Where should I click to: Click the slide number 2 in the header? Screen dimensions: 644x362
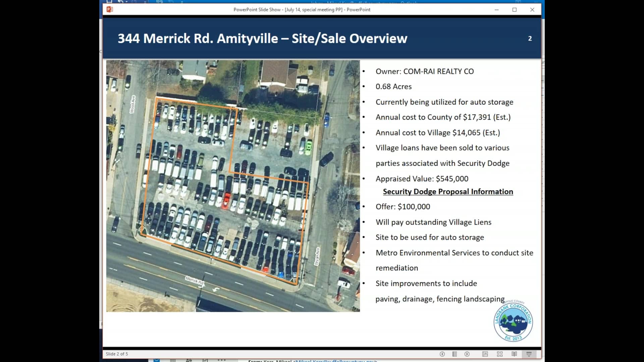530,39
